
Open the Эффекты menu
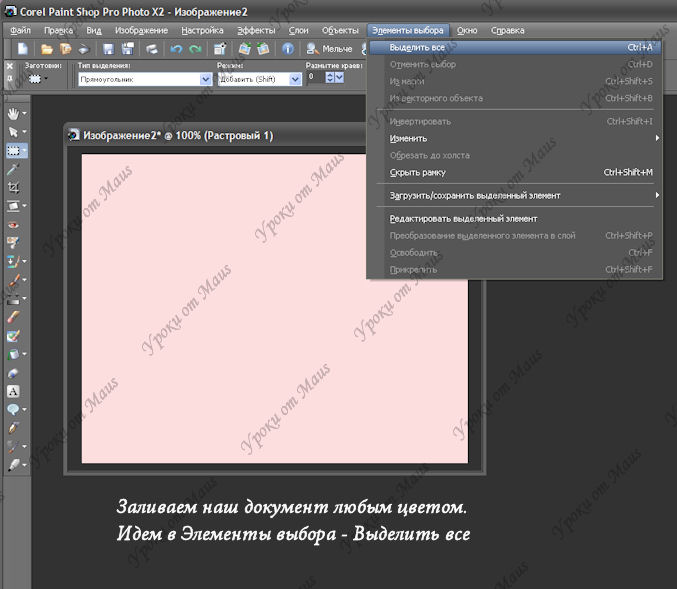pos(256,31)
